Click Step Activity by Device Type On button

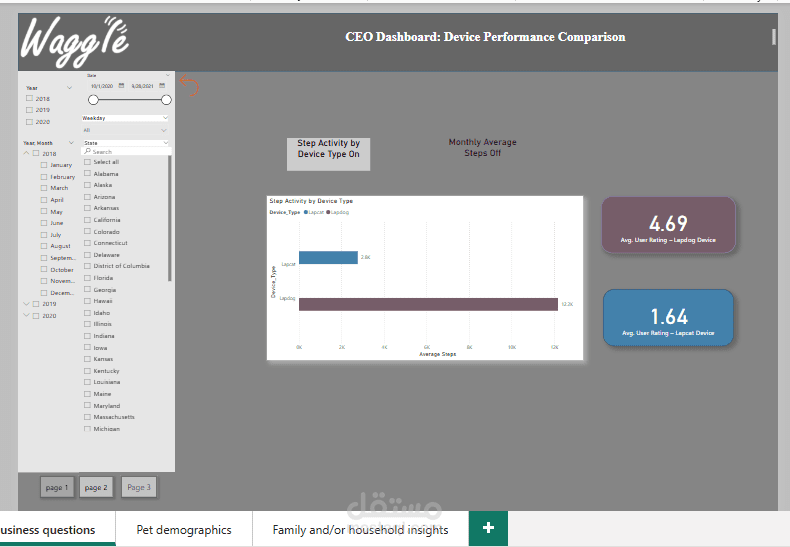(328, 154)
